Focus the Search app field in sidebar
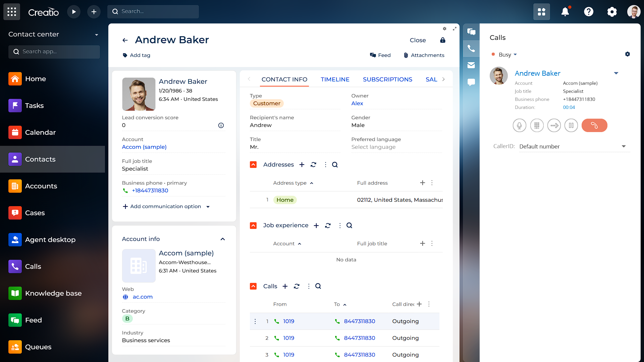The height and width of the screenshot is (362, 644). coord(54,52)
